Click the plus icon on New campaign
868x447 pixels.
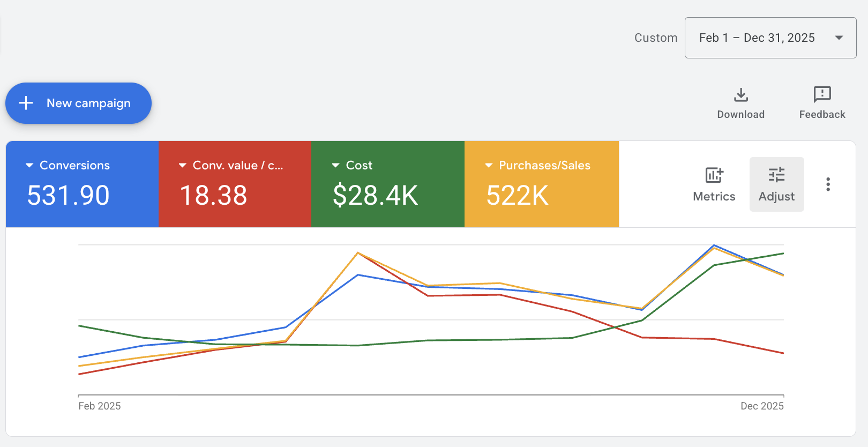[26, 103]
